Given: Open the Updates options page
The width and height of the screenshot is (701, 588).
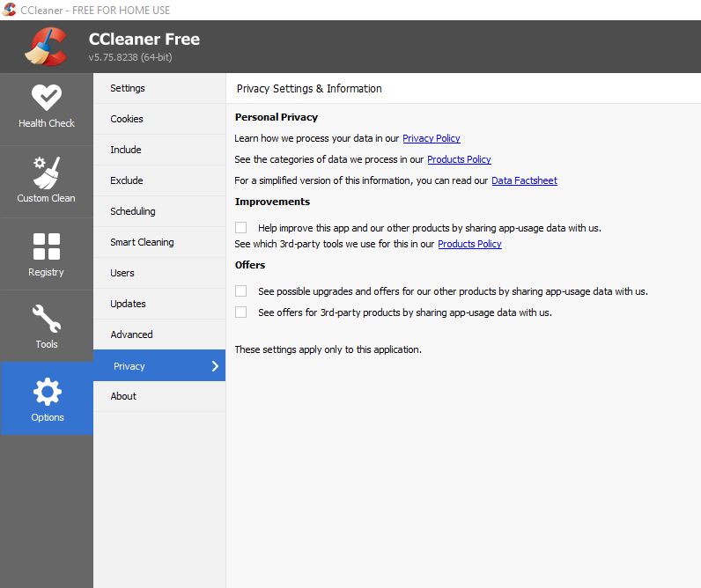Looking at the screenshot, I should coord(159,304).
